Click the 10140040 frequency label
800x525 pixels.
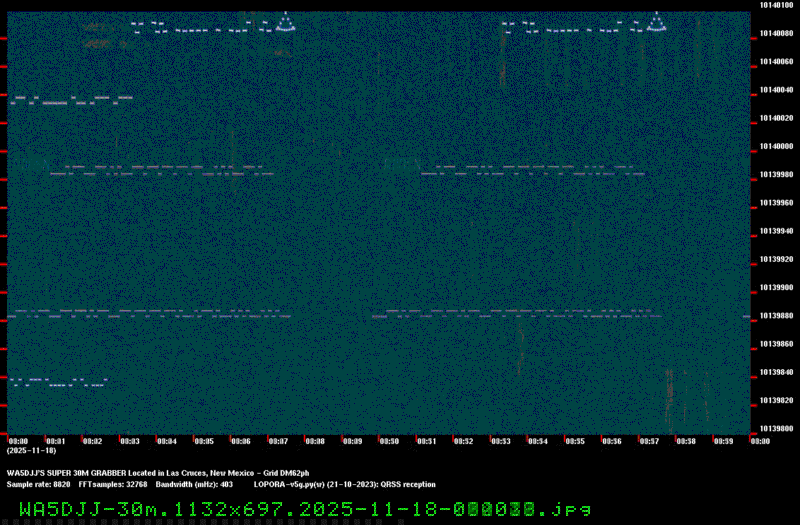click(x=777, y=90)
